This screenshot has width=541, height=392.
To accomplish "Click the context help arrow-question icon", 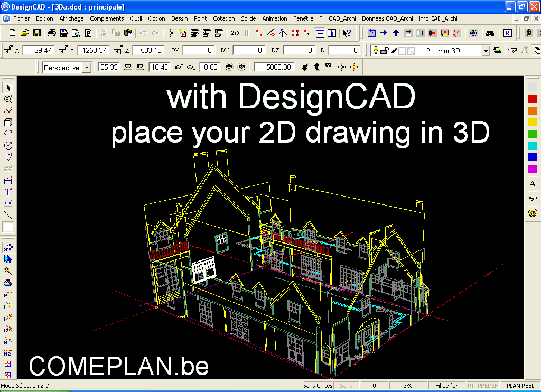I will [x=347, y=33].
